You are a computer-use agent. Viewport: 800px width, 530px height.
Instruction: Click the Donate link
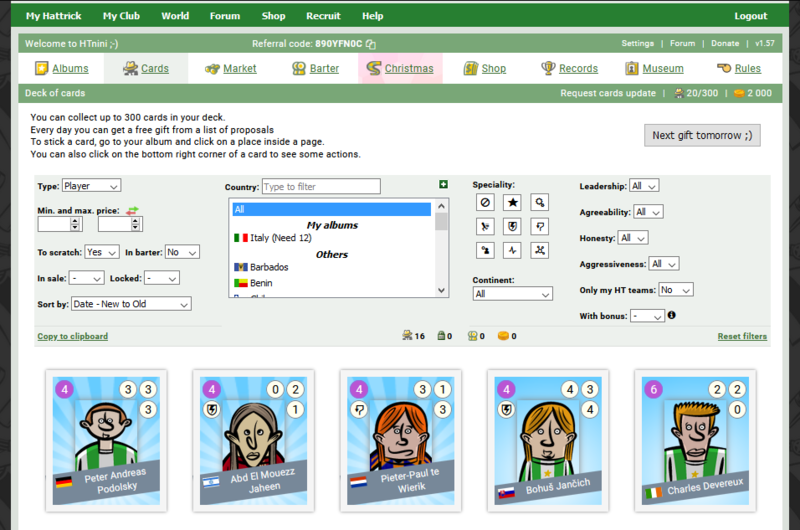tap(725, 43)
